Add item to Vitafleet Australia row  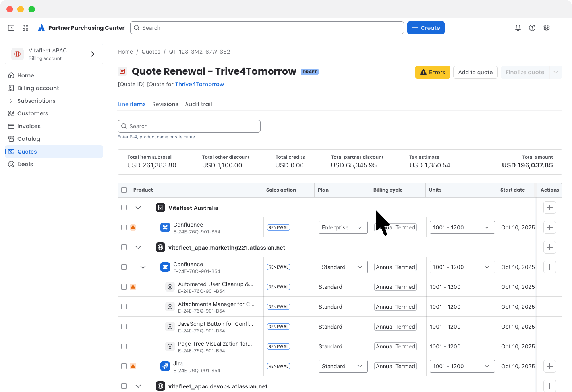coord(550,208)
